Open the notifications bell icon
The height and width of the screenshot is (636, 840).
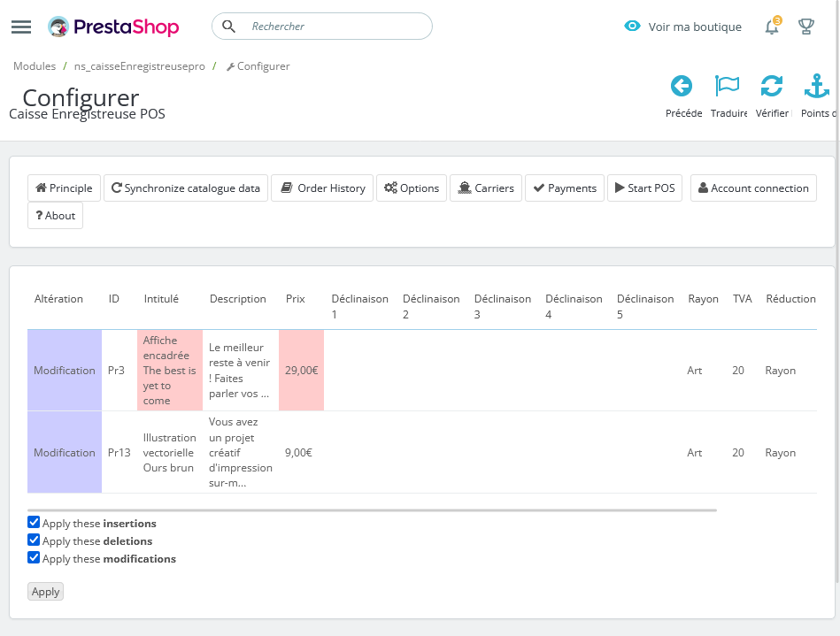(x=768, y=27)
